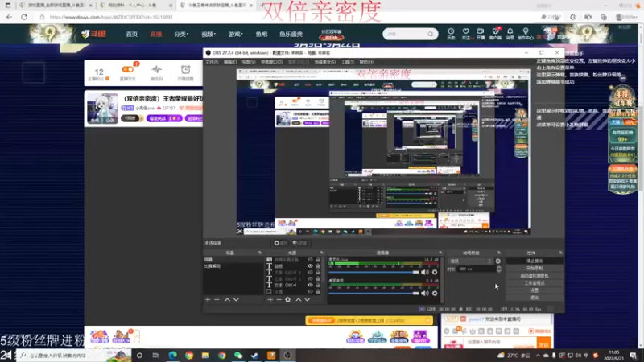
Task: Move source up in sources list
Action: [299, 300]
